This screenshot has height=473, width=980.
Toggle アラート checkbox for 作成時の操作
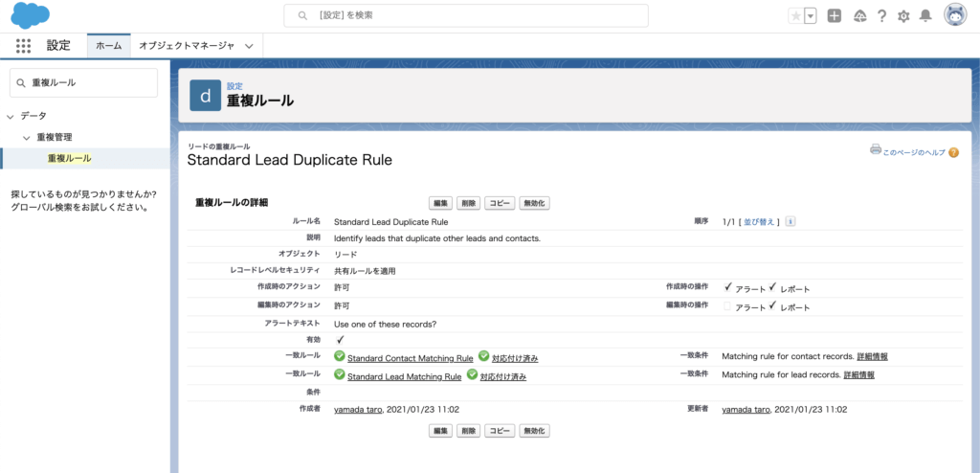(x=727, y=287)
